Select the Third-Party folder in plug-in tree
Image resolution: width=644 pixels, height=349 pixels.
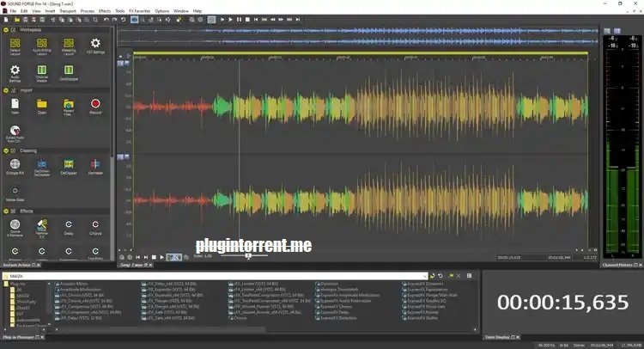26,302
